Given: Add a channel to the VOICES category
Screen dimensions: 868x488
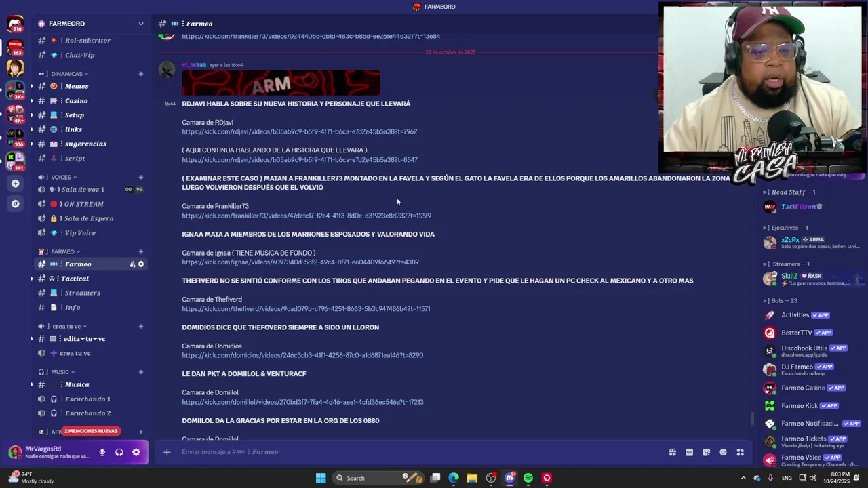Looking at the screenshot, I should click(x=141, y=178).
